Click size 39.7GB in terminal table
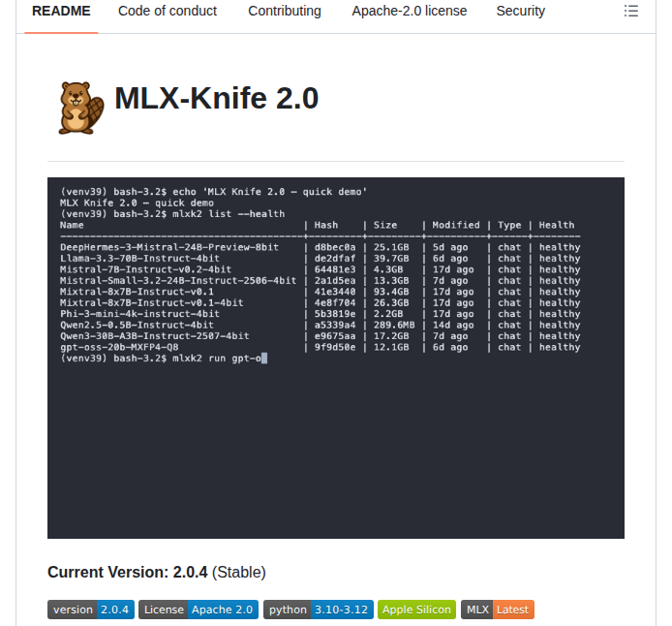672x626 pixels. (391, 259)
